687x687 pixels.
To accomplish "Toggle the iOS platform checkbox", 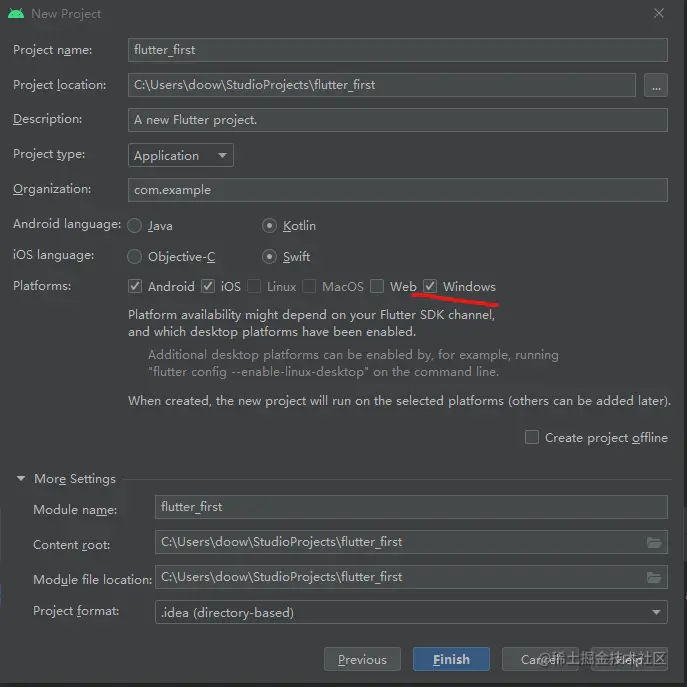I will coord(208,287).
